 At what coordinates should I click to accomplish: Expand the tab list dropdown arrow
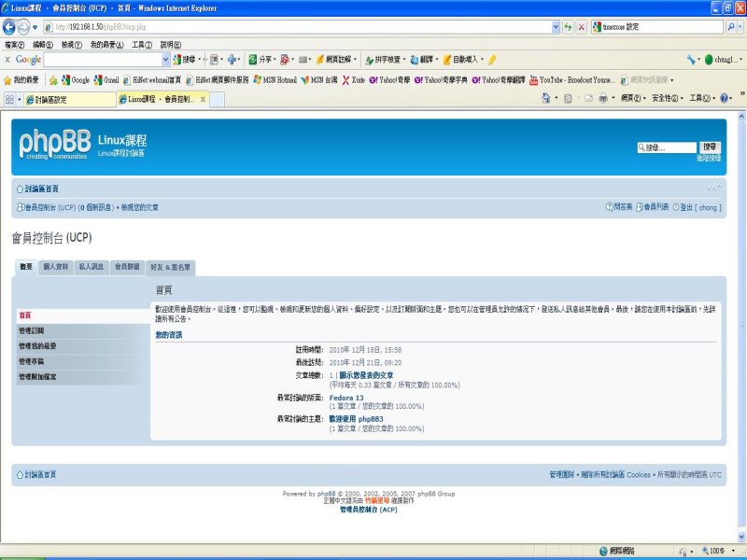(x=19, y=100)
